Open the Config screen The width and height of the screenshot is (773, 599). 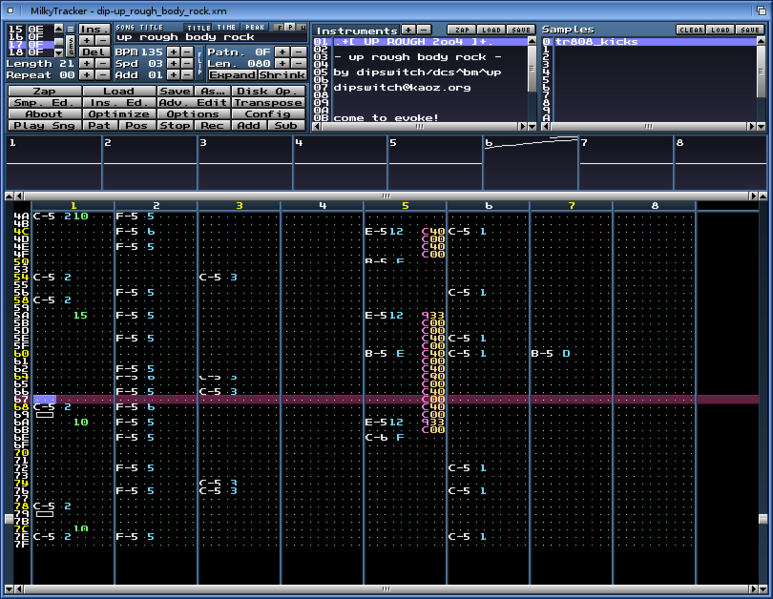[267, 114]
